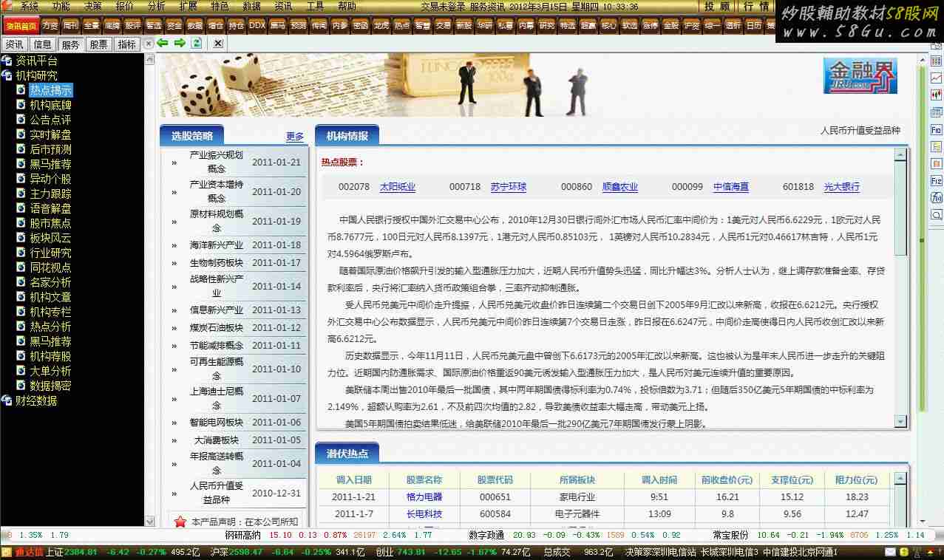
Task: Expand the 财经数据 tree node
Action: 7,400
